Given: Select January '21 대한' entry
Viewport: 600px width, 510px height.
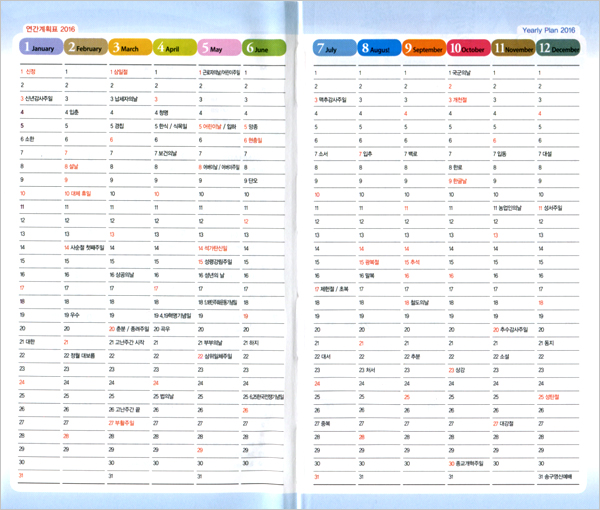Looking at the screenshot, I should 27,342.
